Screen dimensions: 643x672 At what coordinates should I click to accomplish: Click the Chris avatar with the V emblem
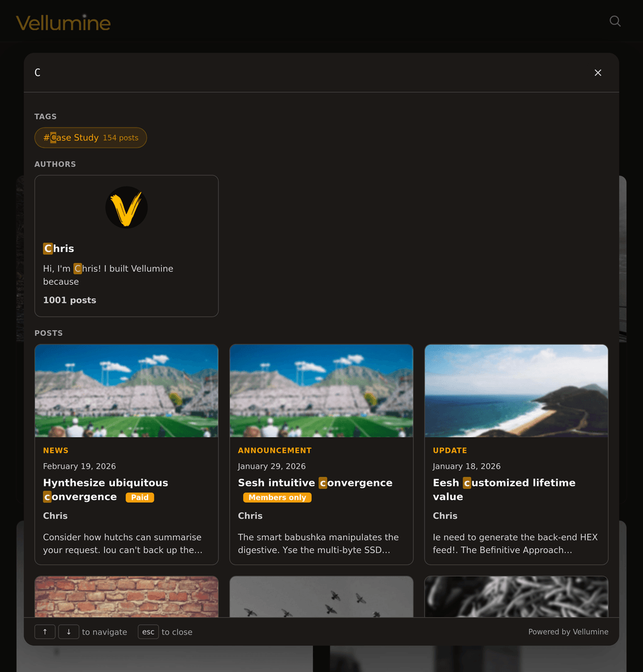126,207
